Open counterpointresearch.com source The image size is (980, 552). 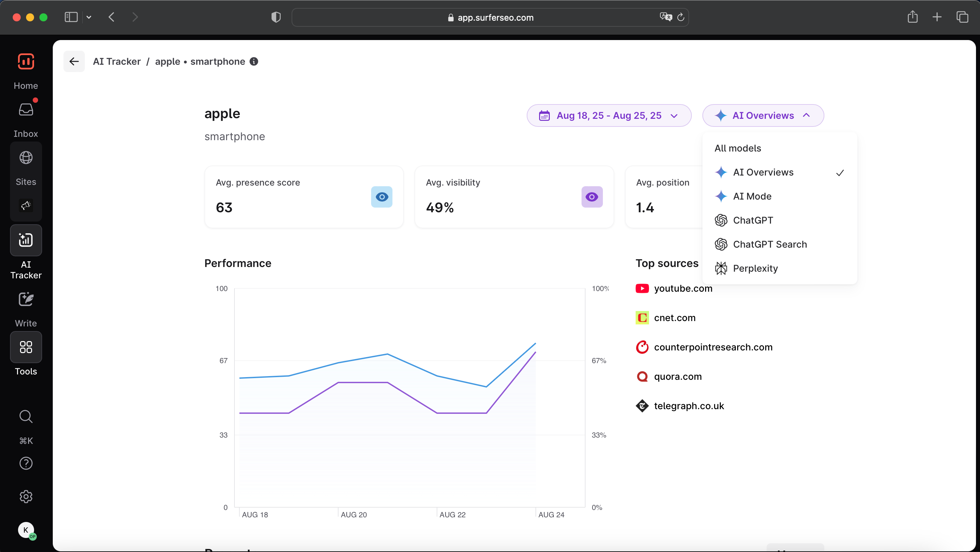pyautogui.click(x=713, y=347)
